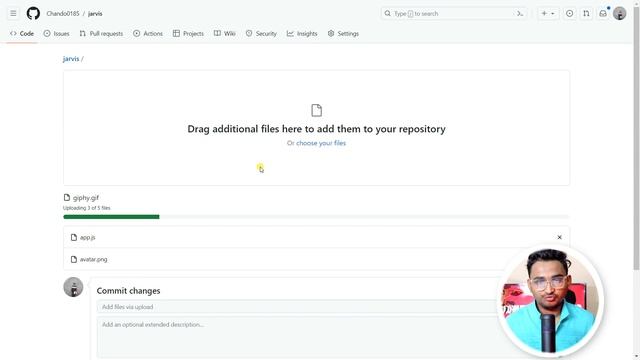Switch to the Settings tab

(x=343, y=33)
